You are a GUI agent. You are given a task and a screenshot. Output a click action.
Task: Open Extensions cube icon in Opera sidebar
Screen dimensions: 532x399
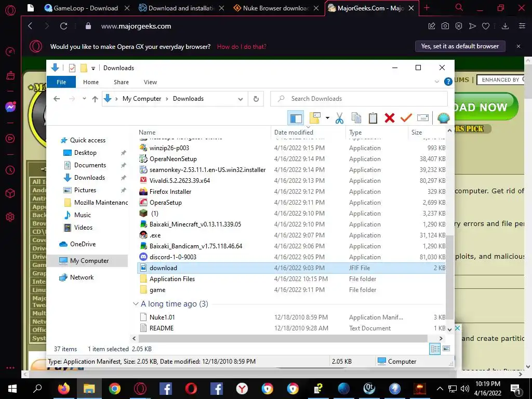[x=10, y=193]
